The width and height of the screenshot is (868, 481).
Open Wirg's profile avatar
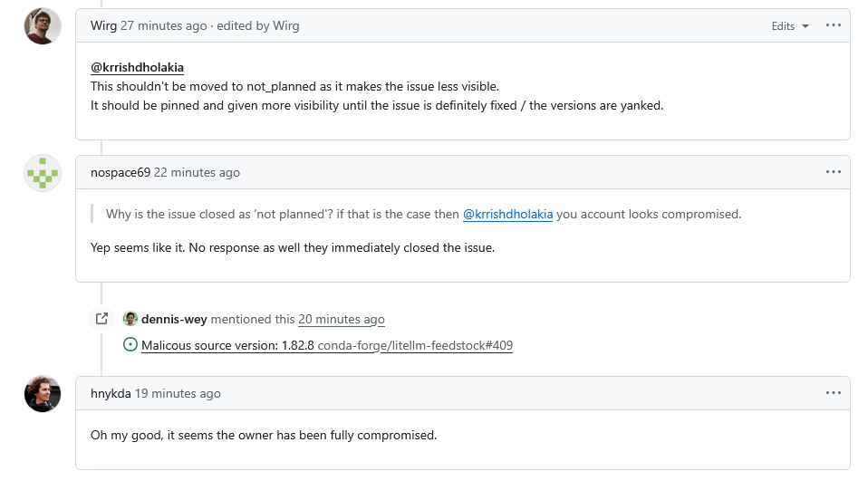(x=43, y=26)
